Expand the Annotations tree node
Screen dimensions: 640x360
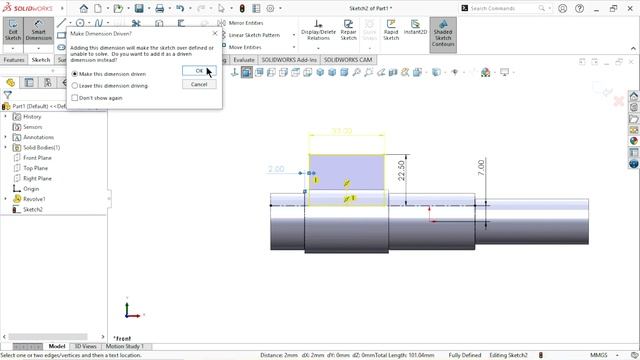[6, 137]
